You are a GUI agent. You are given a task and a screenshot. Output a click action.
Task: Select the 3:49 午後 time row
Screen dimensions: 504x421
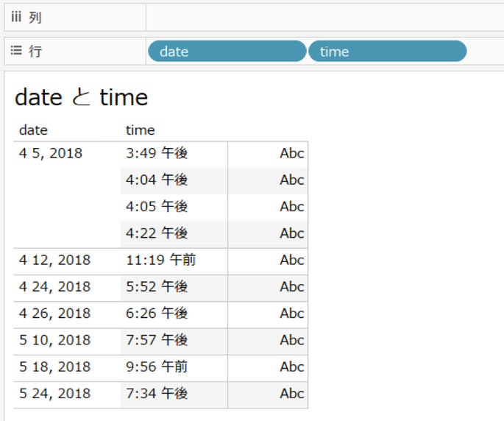[x=157, y=154]
